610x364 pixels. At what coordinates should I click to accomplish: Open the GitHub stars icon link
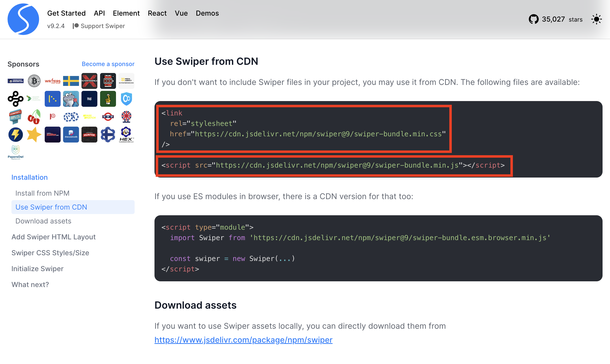tap(534, 19)
